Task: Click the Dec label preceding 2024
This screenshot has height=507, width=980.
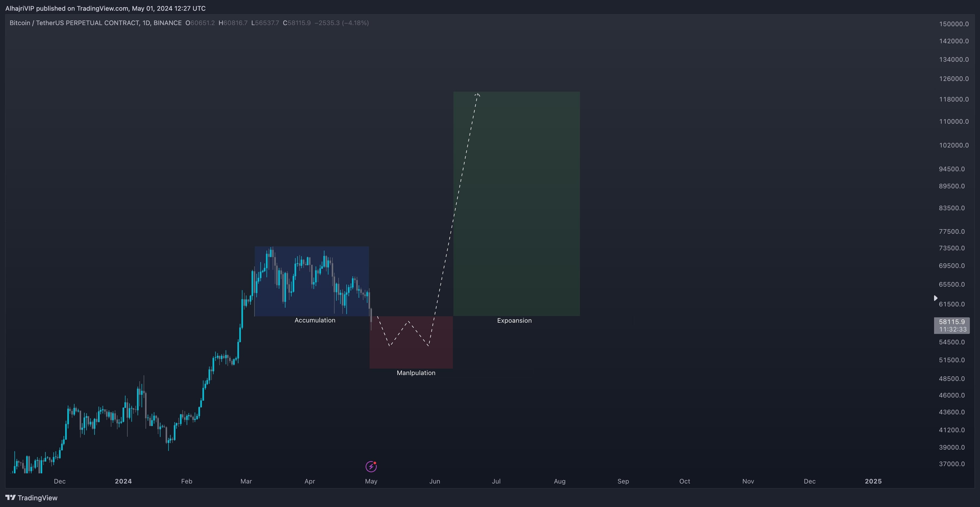Action: click(60, 481)
